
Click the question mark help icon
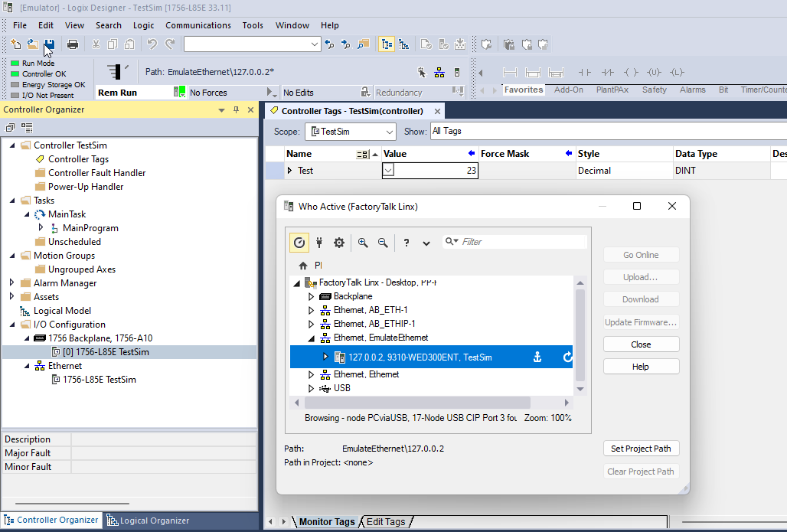[407, 243]
